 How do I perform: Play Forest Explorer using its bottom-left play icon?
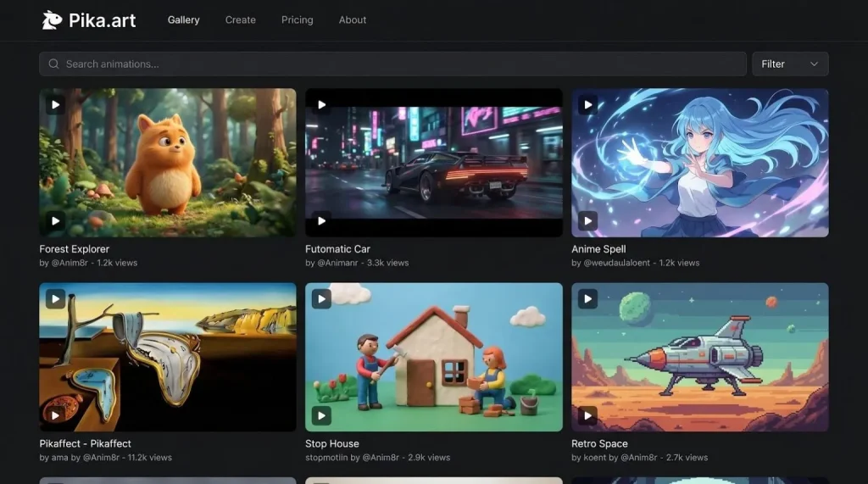click(55, 221)
